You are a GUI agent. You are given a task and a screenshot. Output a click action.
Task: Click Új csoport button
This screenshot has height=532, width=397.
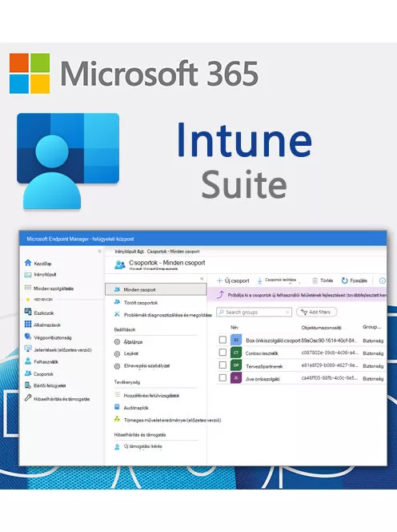click(233, 280)
